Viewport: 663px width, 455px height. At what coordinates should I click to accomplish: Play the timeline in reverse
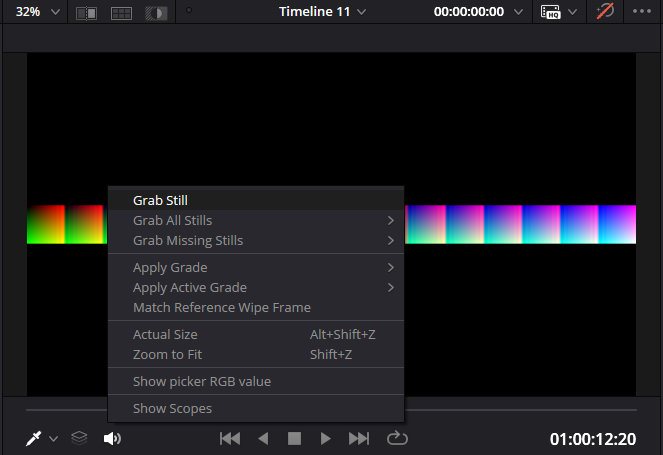pyautogui.click(x=263, y=439)
